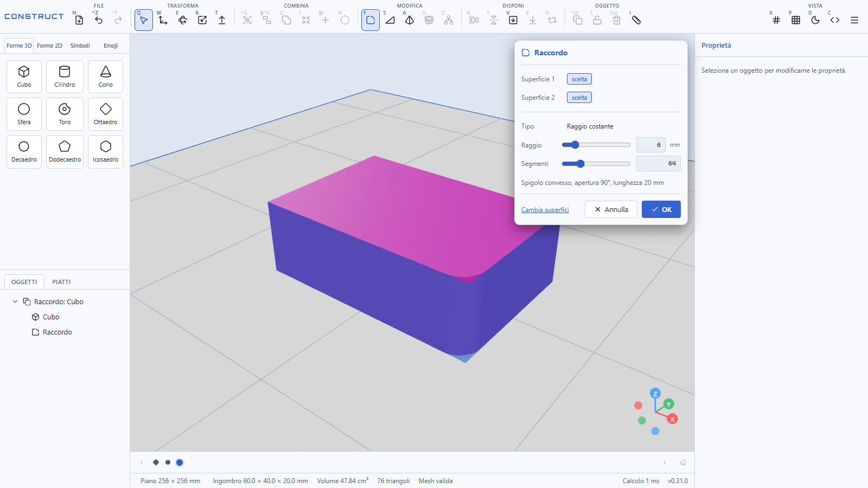
Task: Collapse the Raccordo: Cubo tree node
Action: pyautogui.click(x=15, y=301)
